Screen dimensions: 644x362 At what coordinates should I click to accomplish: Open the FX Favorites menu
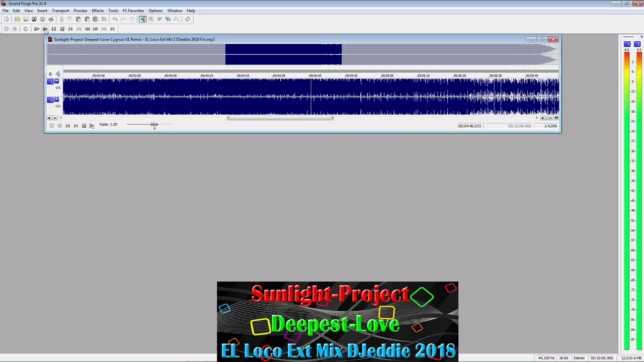point(133,11)
